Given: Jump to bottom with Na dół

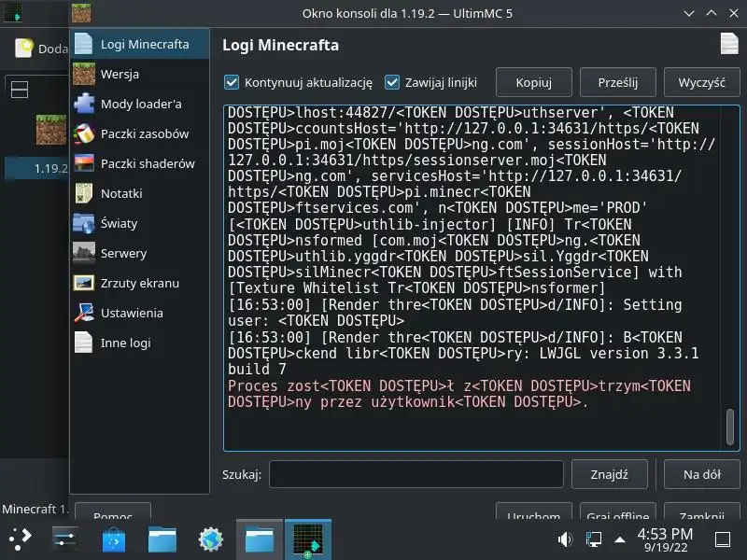Looking at the screenshot, I should [702, 474].
